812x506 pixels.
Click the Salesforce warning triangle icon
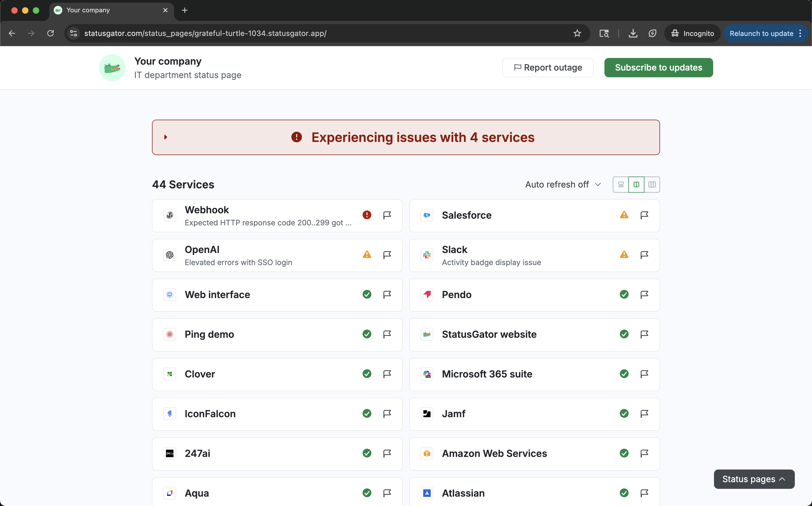pos(624,215)
